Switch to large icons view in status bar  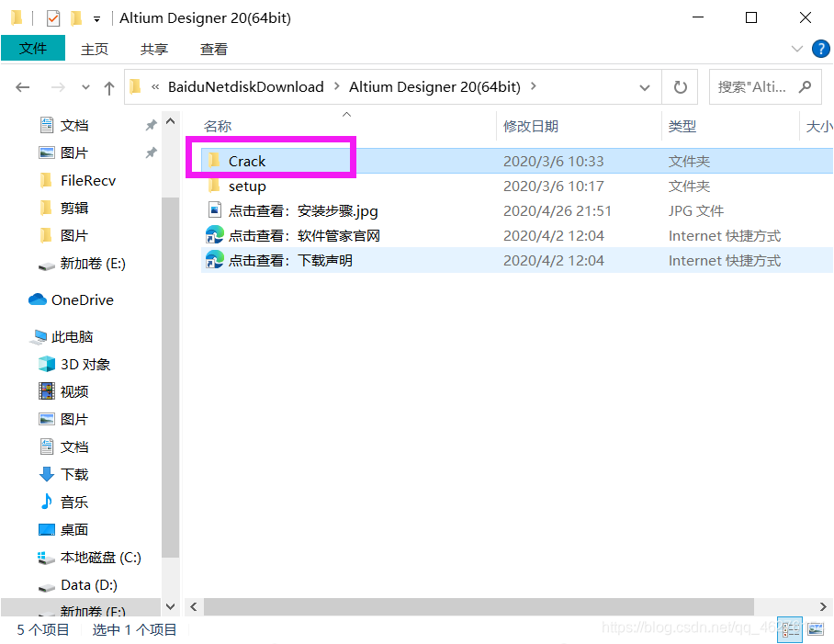pyautogui.click(x=816, y=629)
